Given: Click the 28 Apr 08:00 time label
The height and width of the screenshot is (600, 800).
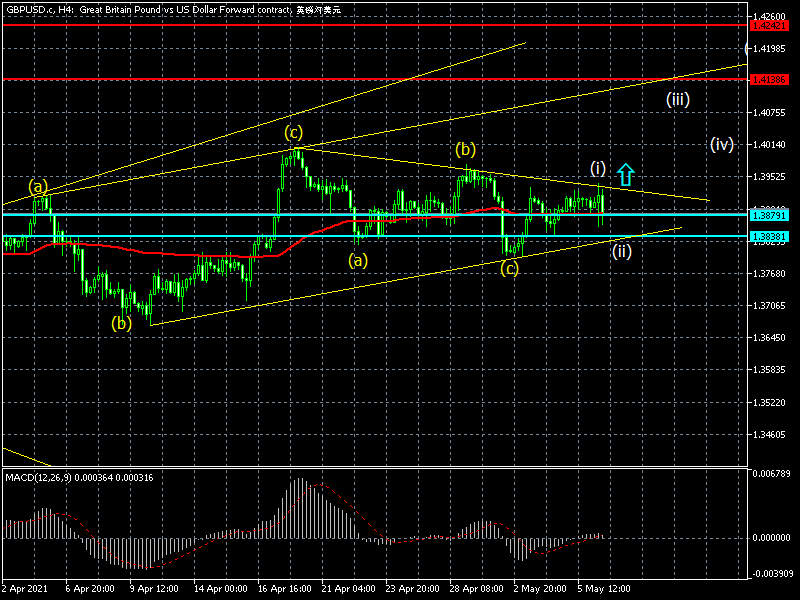Looking at the screenshot, I should click(477, 588).
